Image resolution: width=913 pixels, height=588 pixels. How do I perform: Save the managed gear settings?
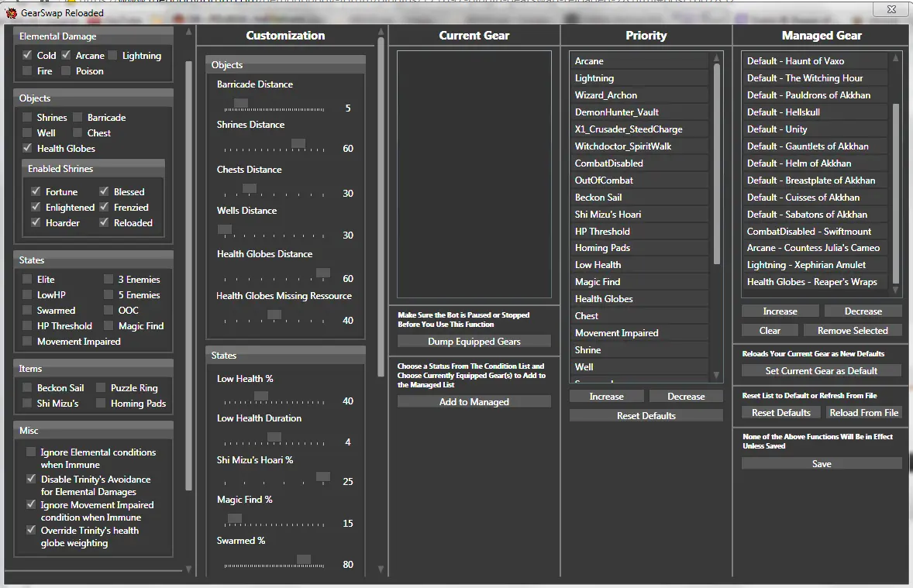pos(821,463)
